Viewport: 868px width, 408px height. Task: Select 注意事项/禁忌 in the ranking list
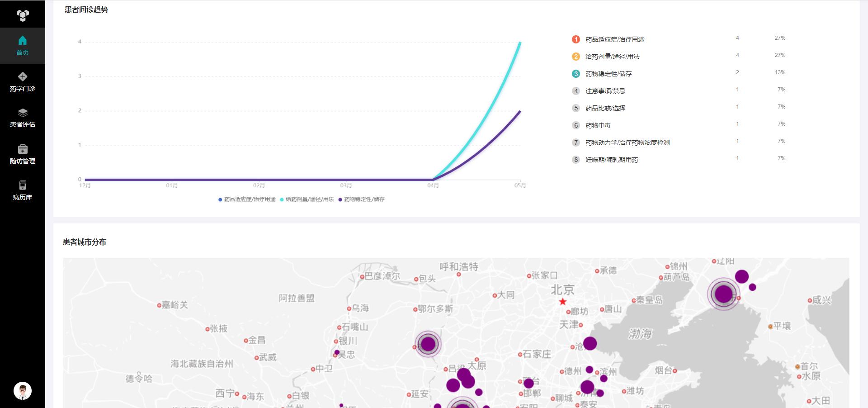(x=605, y=91)
